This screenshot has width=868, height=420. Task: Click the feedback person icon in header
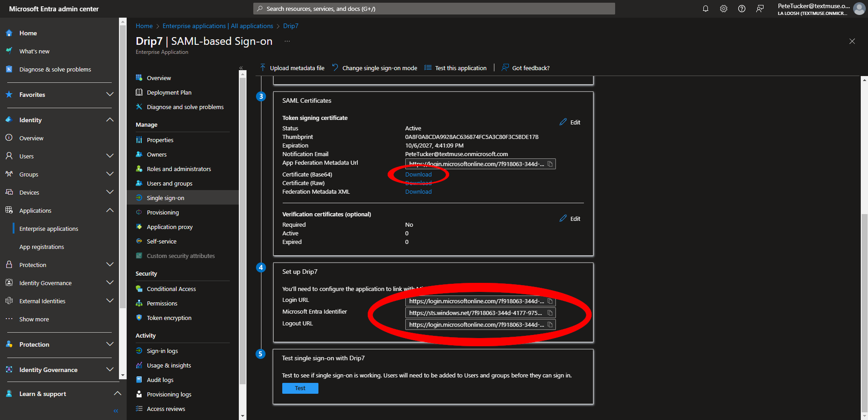(x=760, y=9)
